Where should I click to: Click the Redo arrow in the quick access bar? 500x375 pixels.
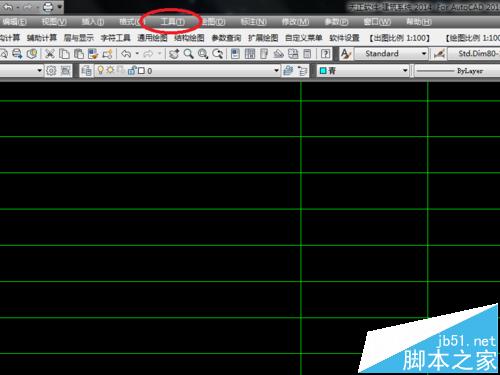[x=28, y=7]
